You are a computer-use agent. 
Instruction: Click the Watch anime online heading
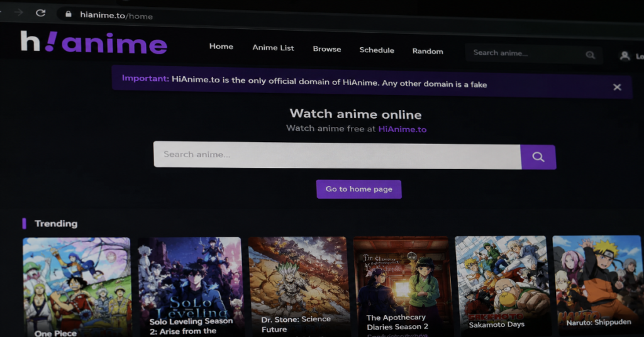point(356,114)
